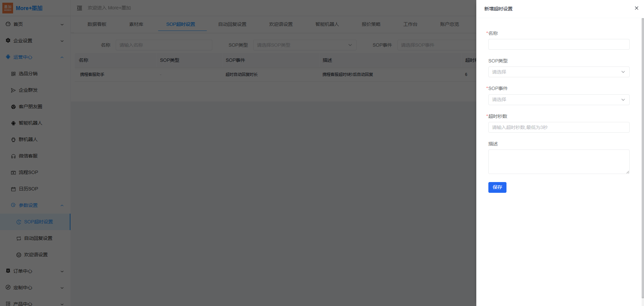
Task: Open the SOP类型 dropdown in drawer
Action: [558, 72]
